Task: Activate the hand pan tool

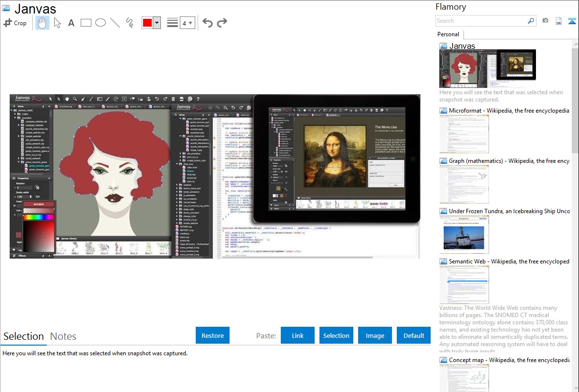Action: (42, 23)
